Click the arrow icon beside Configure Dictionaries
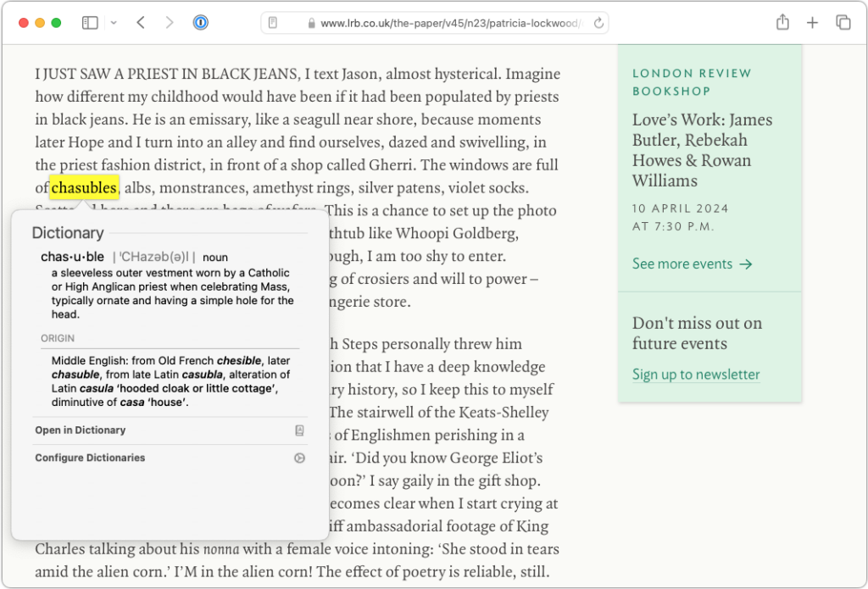The width and height of the screenshot is (868, 589). tap(299, 458)
